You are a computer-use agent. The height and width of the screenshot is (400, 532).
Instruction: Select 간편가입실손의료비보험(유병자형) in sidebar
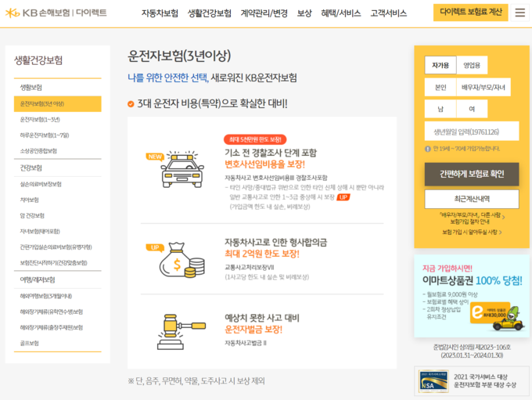58,247
